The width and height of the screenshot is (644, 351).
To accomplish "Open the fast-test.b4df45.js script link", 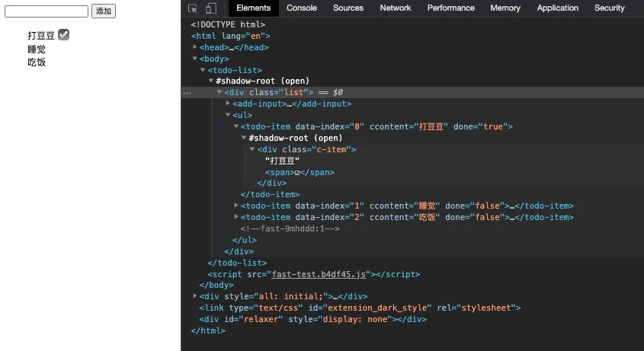I will click(x=319, y=274).
